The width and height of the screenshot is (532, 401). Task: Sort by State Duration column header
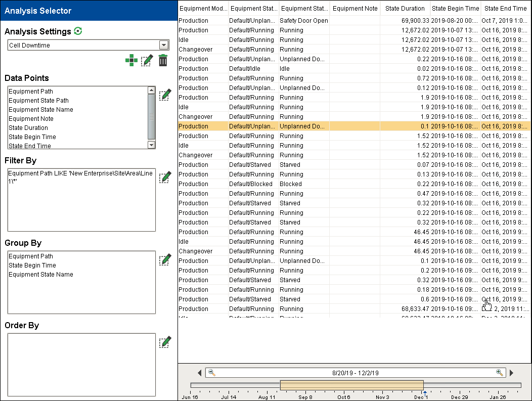[405, 9]
